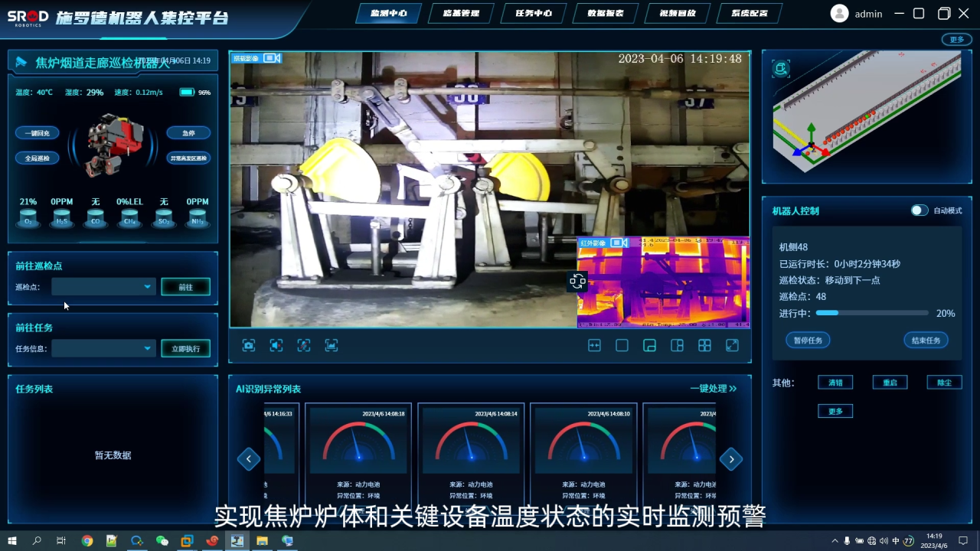Select the single-window video layout icon
Screen dimensions: 980x551
pyautogui.click(x=622, y=346)
